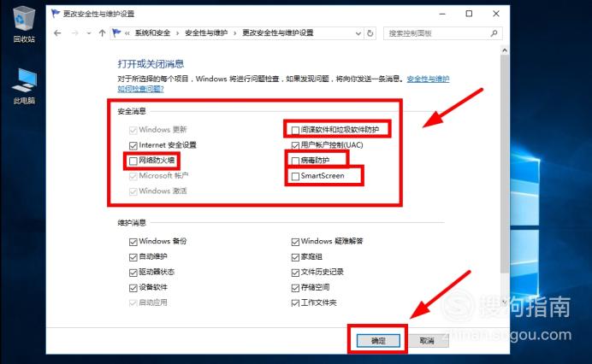Uncheck 设备软件 checkbox

click(133, 288)
